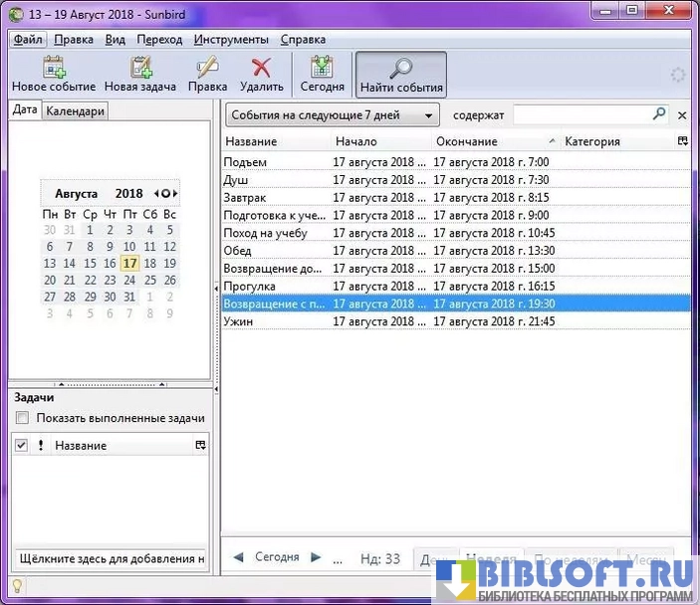Click the Today (Сегодня) calendar toolbar icon
Viewport: 700px width, 605px height.
pyautogui.click(x=322, y=68)
